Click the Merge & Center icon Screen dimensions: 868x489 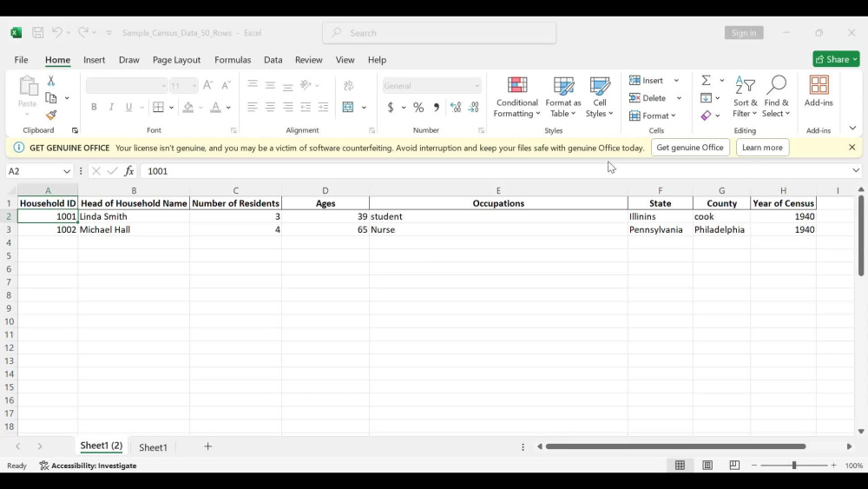click(x=348, y=107)
